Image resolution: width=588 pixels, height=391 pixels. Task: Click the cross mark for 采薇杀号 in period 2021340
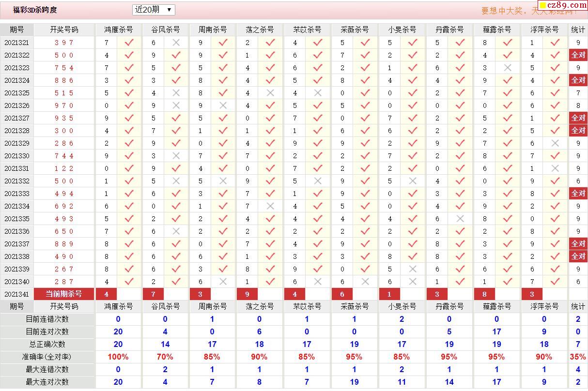(x=365, y=282)
